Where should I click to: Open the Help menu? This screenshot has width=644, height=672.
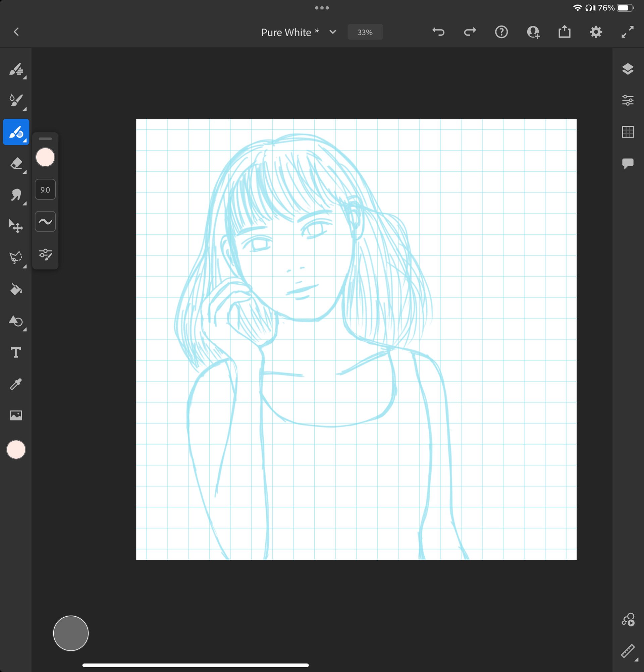[501, 32]
